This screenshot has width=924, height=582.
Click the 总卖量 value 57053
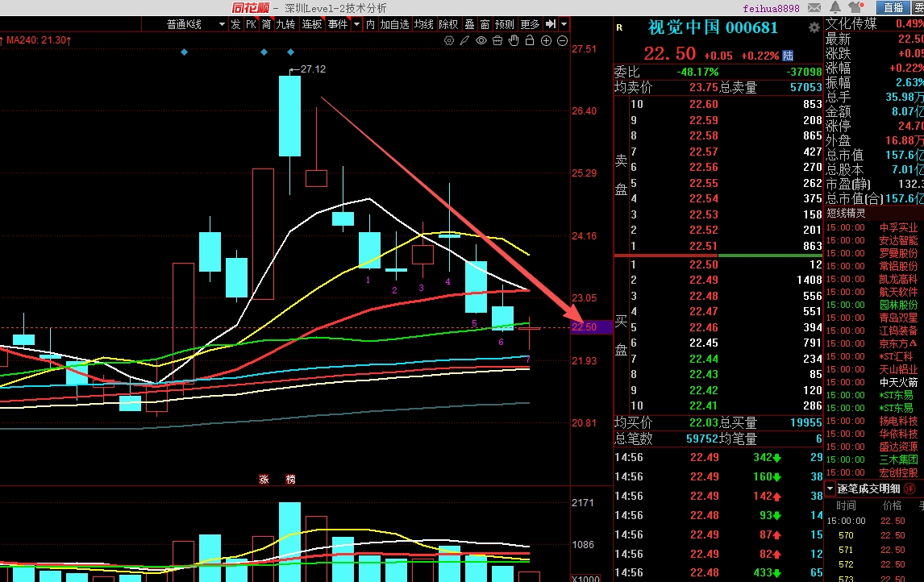pos(805,87)
